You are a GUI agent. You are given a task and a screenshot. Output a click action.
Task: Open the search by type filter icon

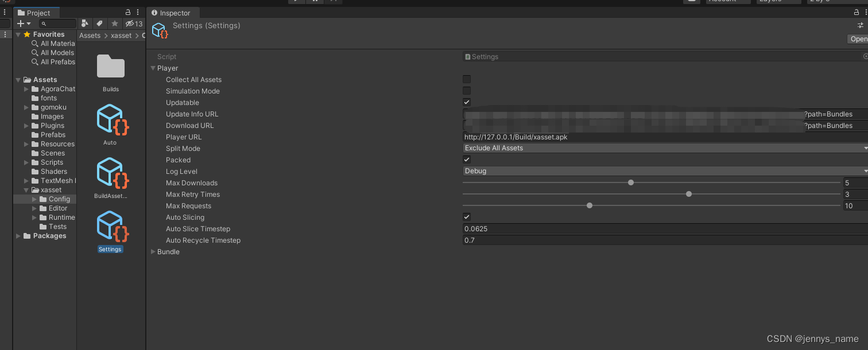pos(85,24)
